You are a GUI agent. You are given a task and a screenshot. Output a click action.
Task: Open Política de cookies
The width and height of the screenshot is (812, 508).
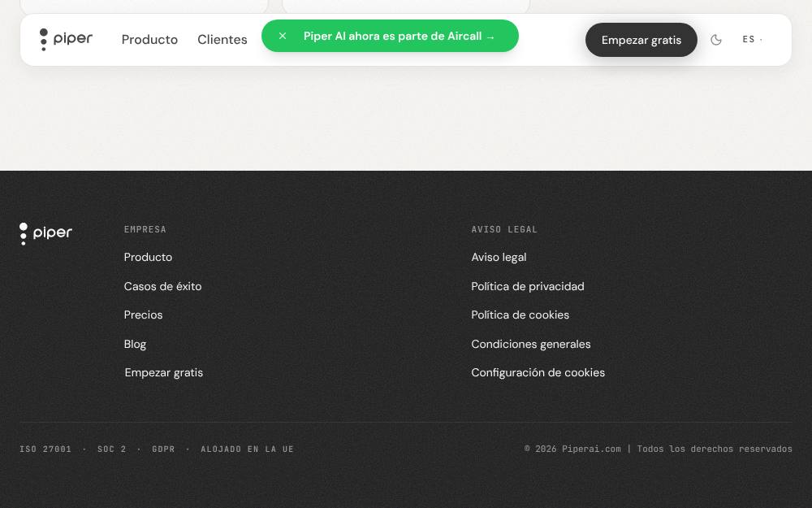520,315
